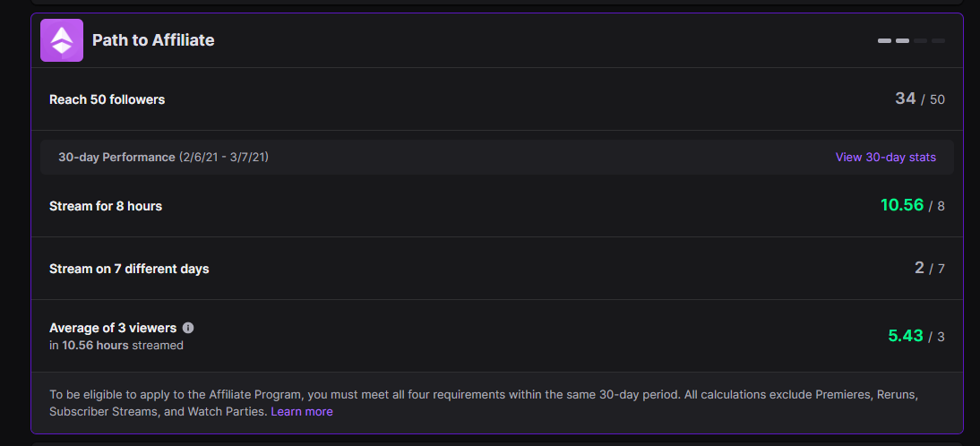Image resolution: width=980 pixels, height=446 pixels.
Task: Click the info icon beside Average of 3 viewers
Action: pos(188,328)
